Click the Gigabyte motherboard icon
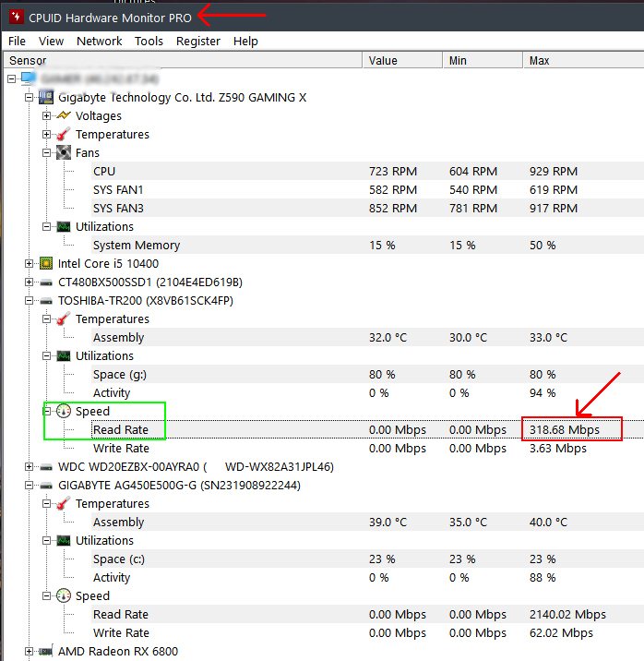This screenshot has width=644, height=661. [x=46, y=97]
